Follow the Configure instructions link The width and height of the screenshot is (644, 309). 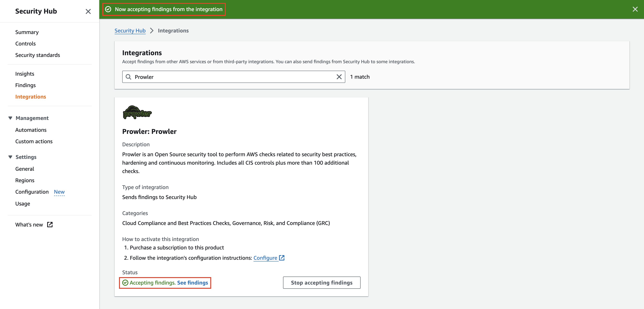pos(265,258)
